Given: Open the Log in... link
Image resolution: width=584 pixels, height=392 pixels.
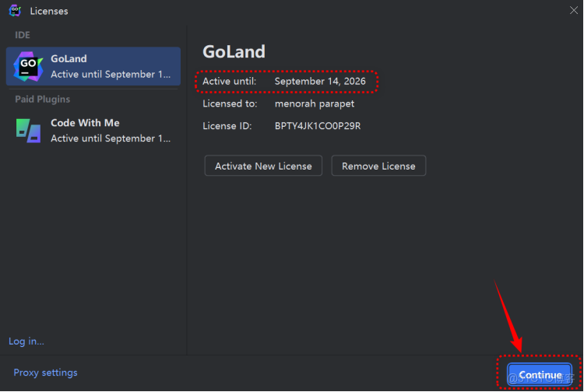Looking at the screenshot, I should pyautogui.click(x=26, y=341).
